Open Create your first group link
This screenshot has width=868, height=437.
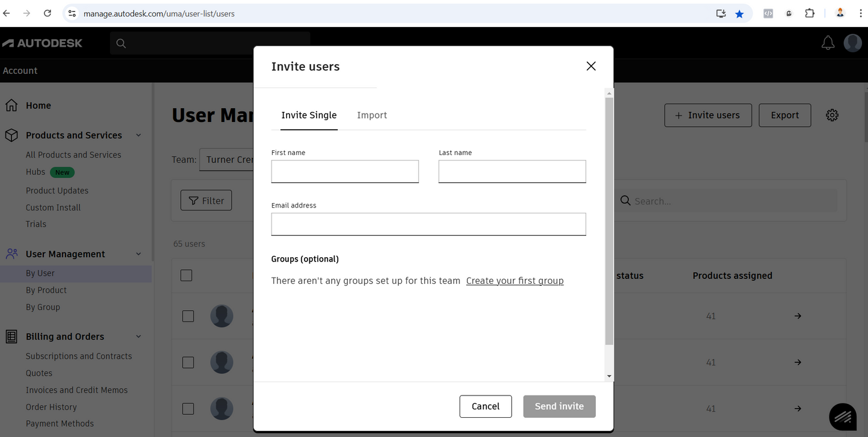click(515, 281)
